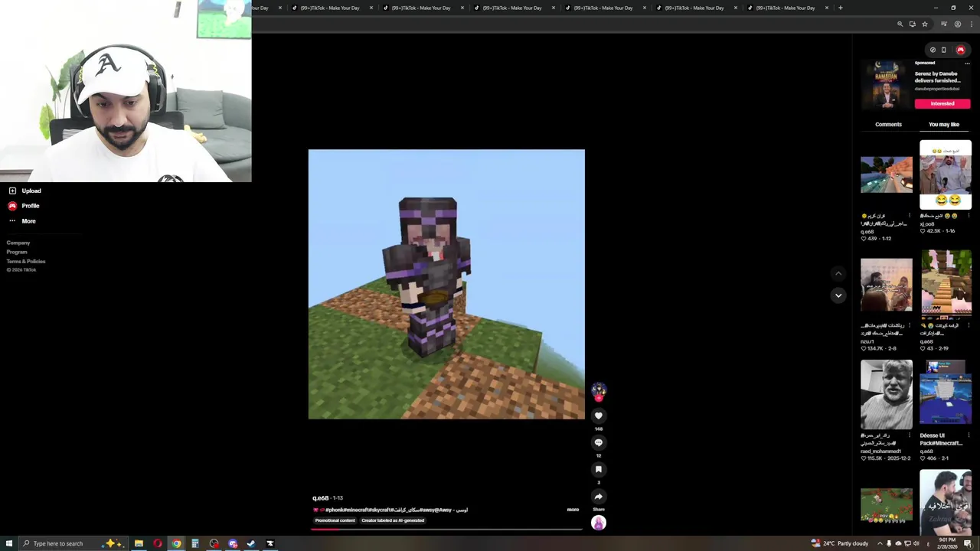Viewport: 980px width, 551px height.
Task: Open recommended video with 42.5K likes
Action: point(946,174)
